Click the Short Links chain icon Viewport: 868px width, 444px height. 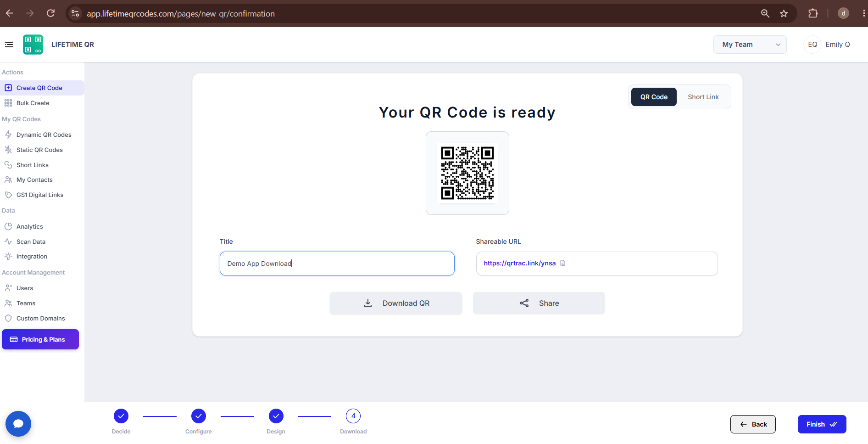(8, 165)
